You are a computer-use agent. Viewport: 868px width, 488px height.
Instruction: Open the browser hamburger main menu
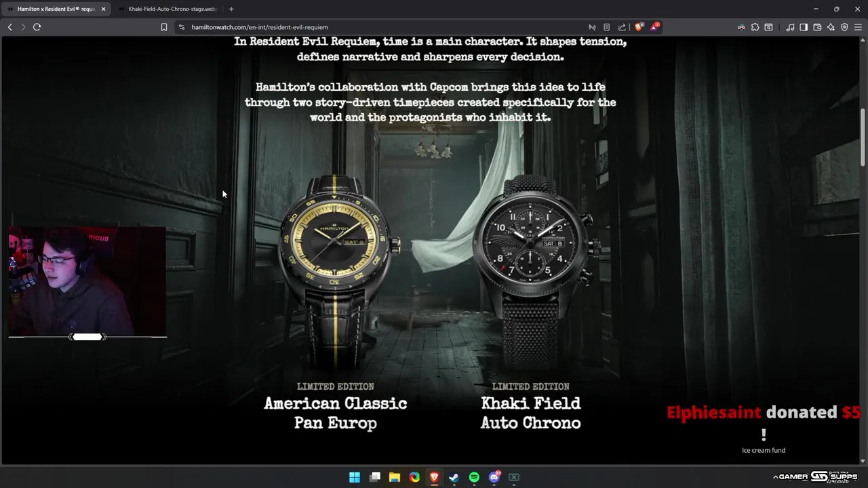click(x=858, y=27)
